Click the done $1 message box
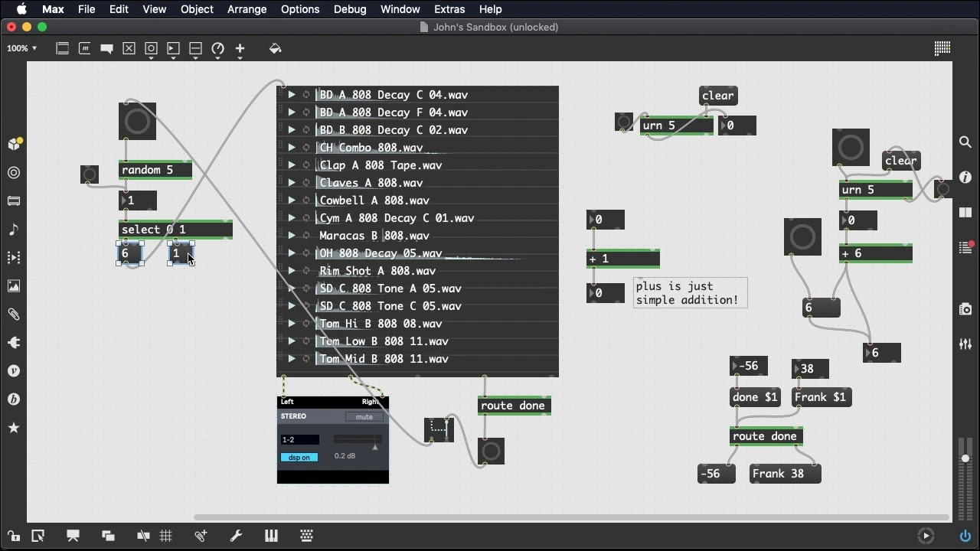The width and height of the screenshot is (980, 551). [755, 397]
